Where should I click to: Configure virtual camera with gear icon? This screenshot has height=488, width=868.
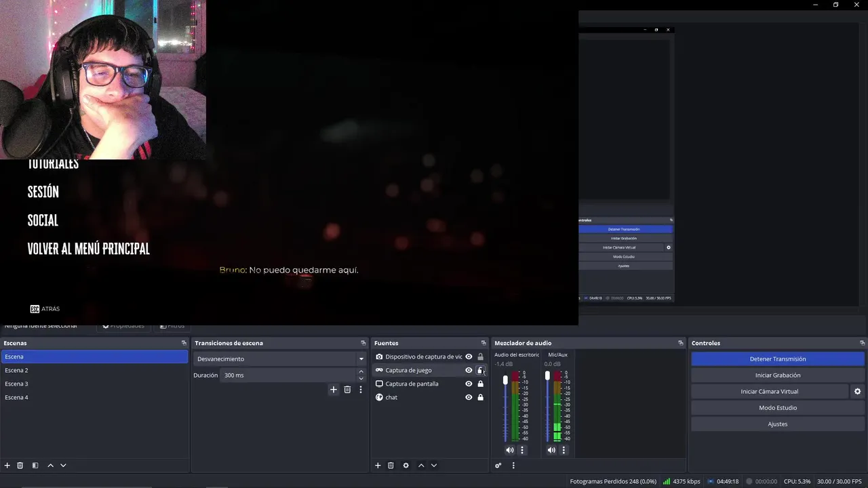(857, 392)
